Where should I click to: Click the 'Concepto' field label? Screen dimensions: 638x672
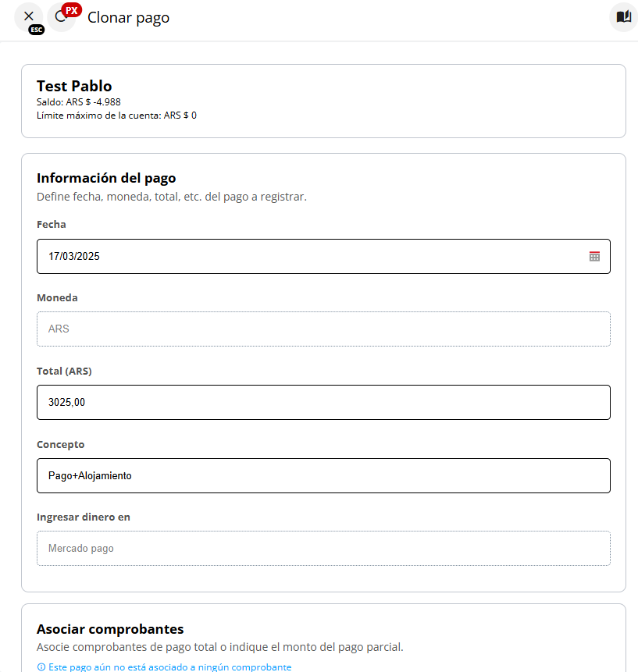(x=60, y=444)
